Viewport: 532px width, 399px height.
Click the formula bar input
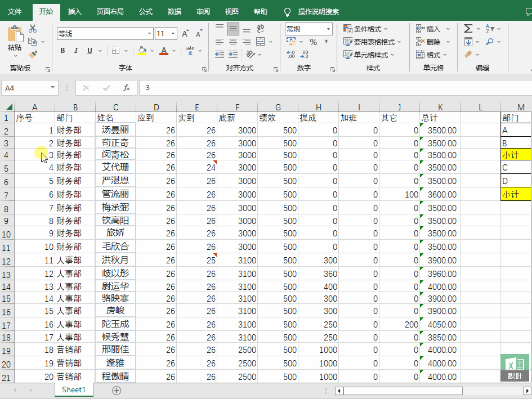pyautogui.click(x=336, y=88)
